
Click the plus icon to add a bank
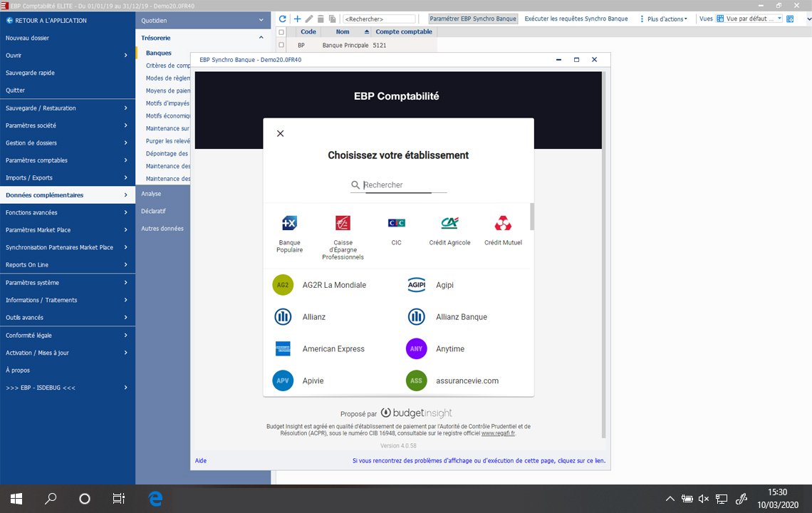click(x=298, y=19)
